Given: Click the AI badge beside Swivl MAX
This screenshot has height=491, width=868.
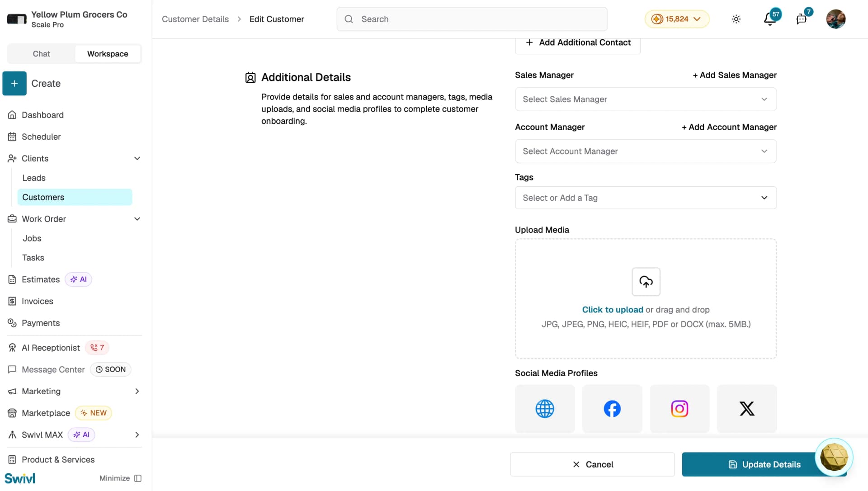Looking at the screenshot, I should [81, 434].
